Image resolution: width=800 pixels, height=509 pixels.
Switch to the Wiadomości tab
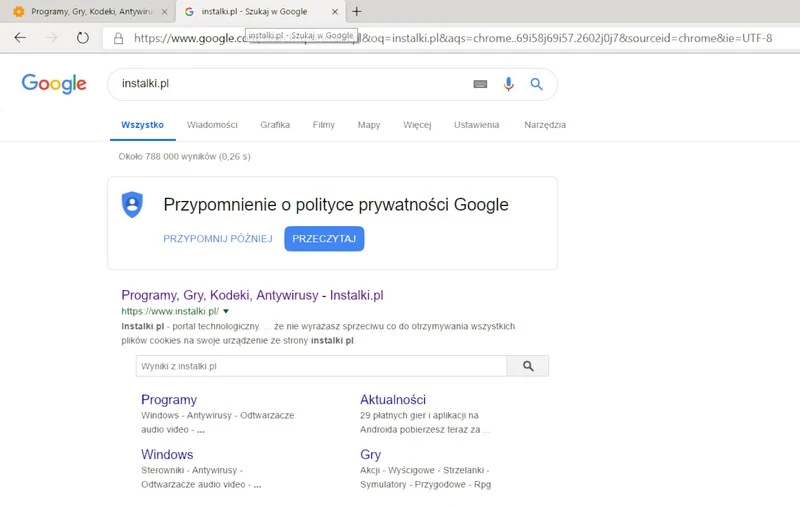(x=212, y=125)
